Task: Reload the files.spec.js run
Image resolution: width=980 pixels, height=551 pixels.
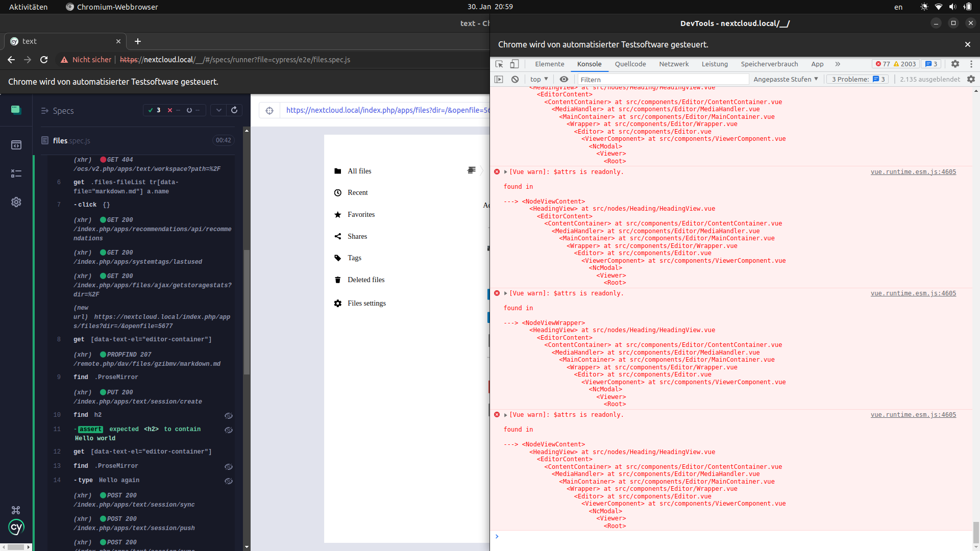Action: pyautogui.click(x=234, y=110)
